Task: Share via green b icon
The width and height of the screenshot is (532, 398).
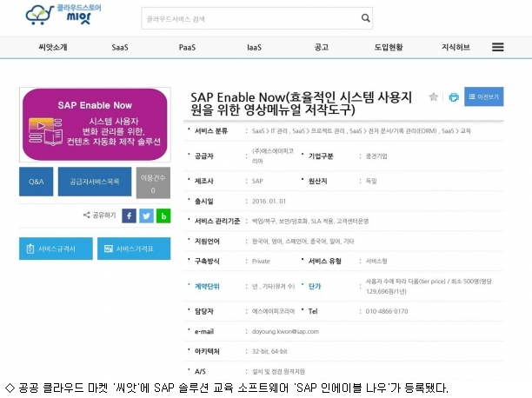Action: (163, 216)
